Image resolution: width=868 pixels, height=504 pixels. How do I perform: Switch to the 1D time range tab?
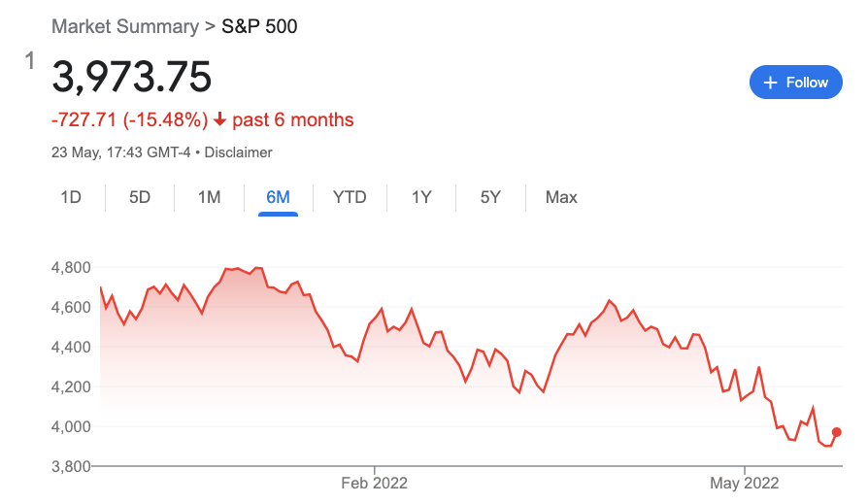point(71,197)
